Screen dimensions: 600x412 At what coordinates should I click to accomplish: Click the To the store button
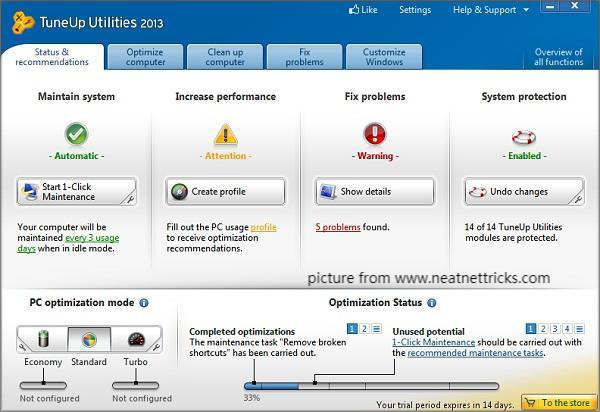tap(558, 403)
